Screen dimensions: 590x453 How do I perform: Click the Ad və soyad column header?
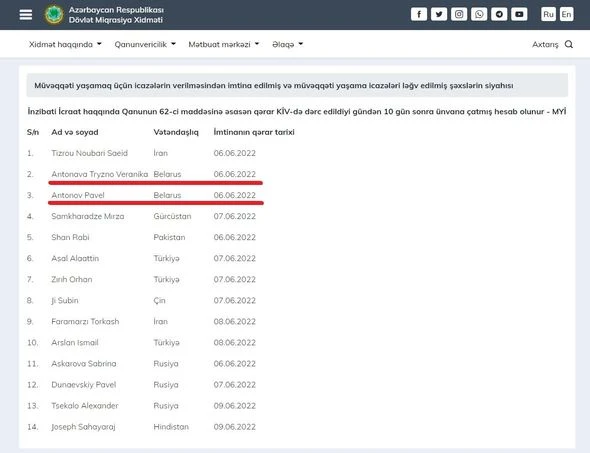[x=75, y=132]
